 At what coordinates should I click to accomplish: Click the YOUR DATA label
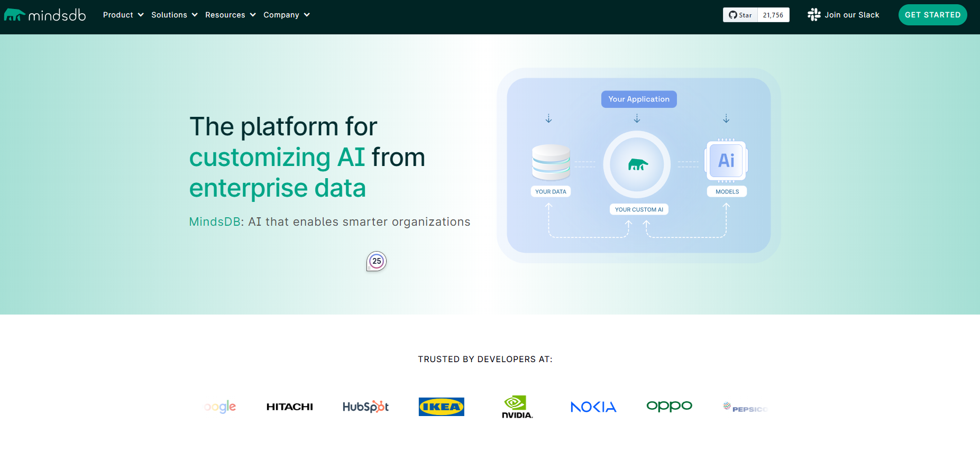pyautogui.click(x=551, y=192)
